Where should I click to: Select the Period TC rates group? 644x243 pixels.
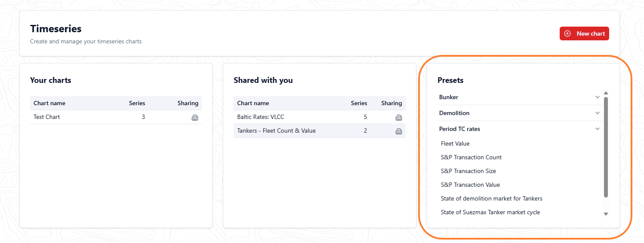520,129
